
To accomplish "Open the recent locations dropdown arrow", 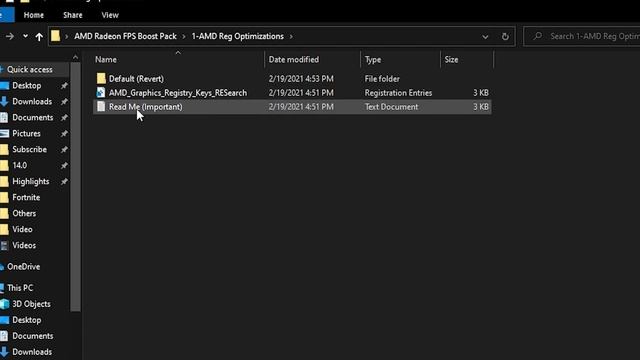I will (x=25, y=36).
